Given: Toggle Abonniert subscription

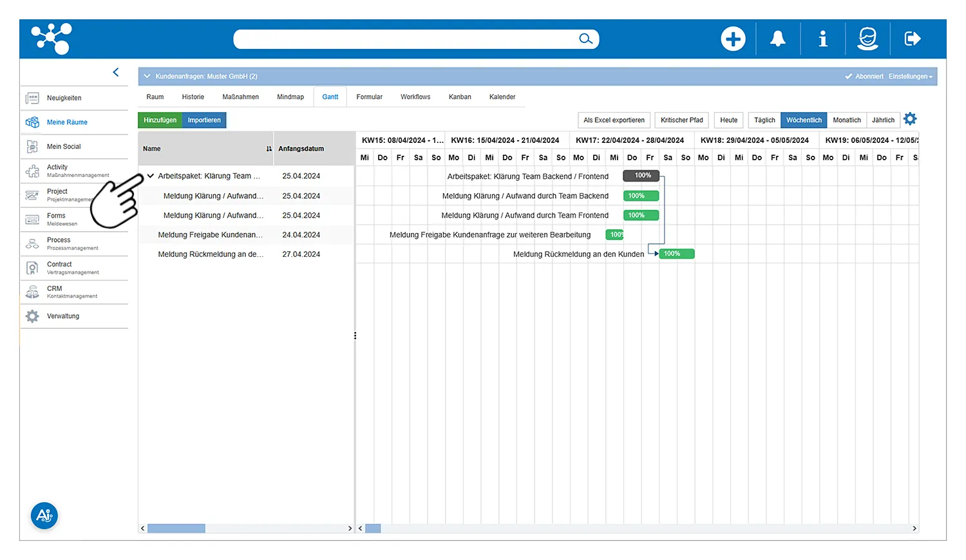Looking at the screenshot, I should point(864,77).
